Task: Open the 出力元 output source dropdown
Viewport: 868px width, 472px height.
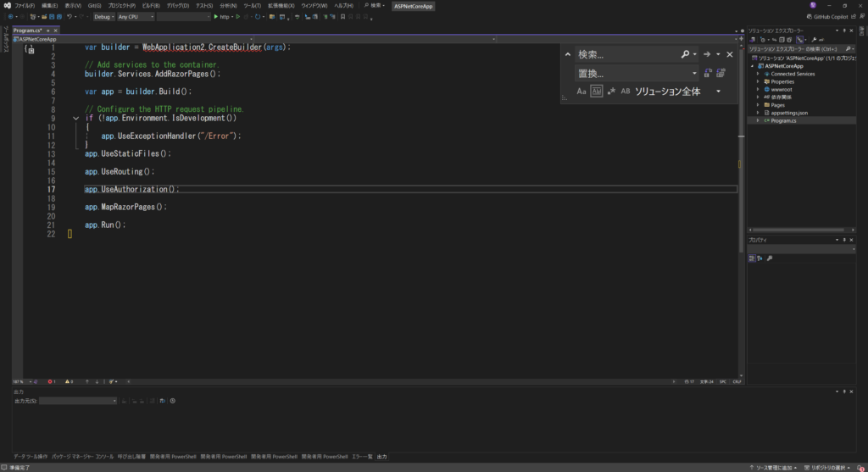Action: pos(77,401)
